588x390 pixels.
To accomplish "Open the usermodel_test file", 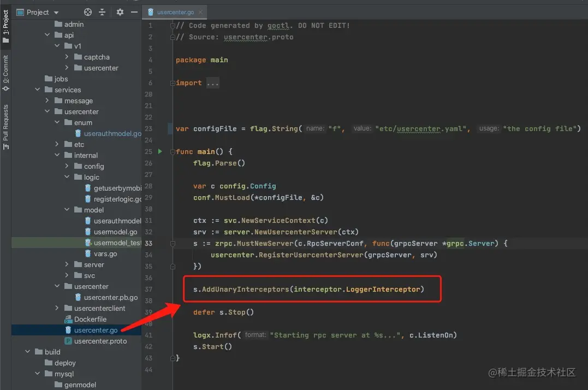I will point(113,243).
